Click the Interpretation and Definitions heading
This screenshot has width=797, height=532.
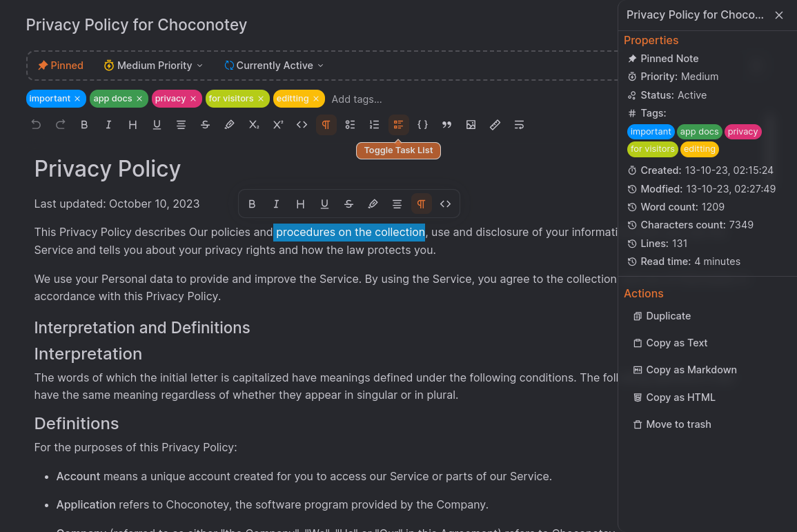pos(142,328)
